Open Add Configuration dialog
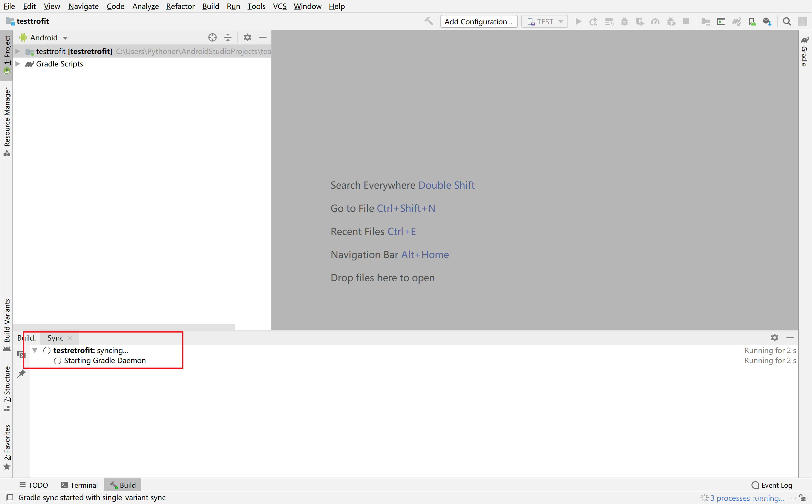812x504 pixels. point(478,22)
